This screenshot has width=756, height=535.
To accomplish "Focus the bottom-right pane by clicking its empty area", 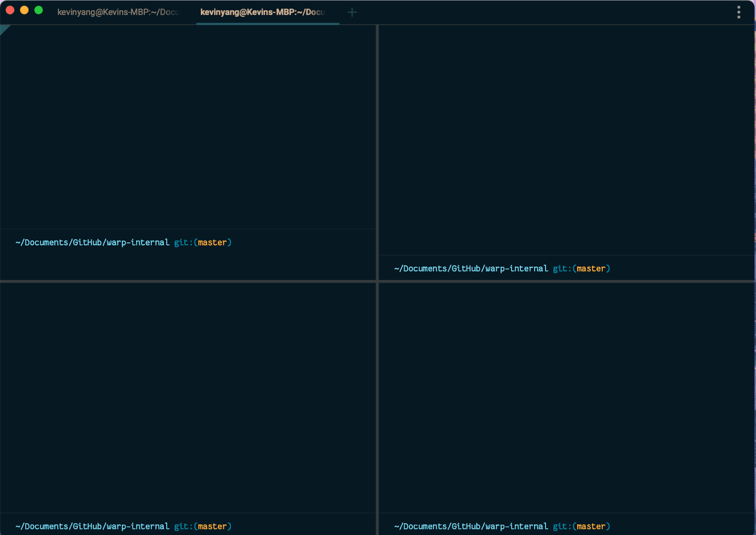I will (567, 397).
